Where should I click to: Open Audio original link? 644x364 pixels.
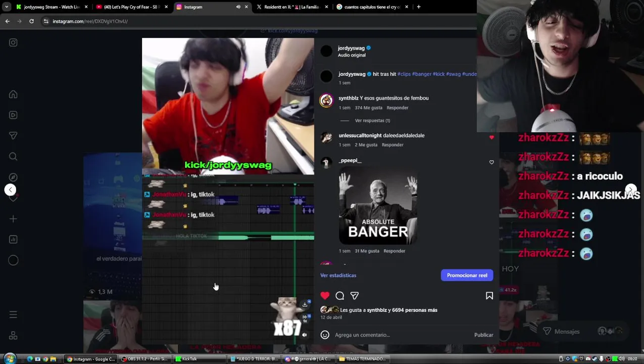point(352,55)
